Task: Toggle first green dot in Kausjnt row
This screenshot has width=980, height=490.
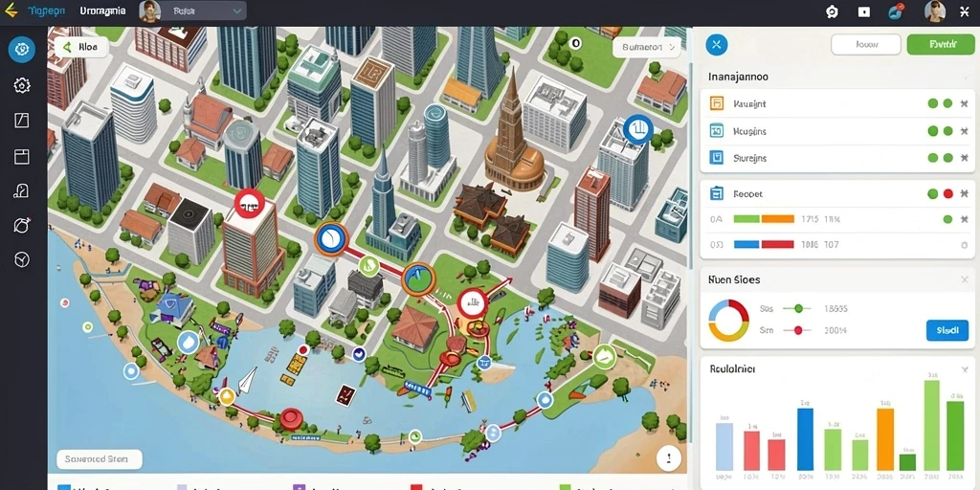Action: point(932,103)
